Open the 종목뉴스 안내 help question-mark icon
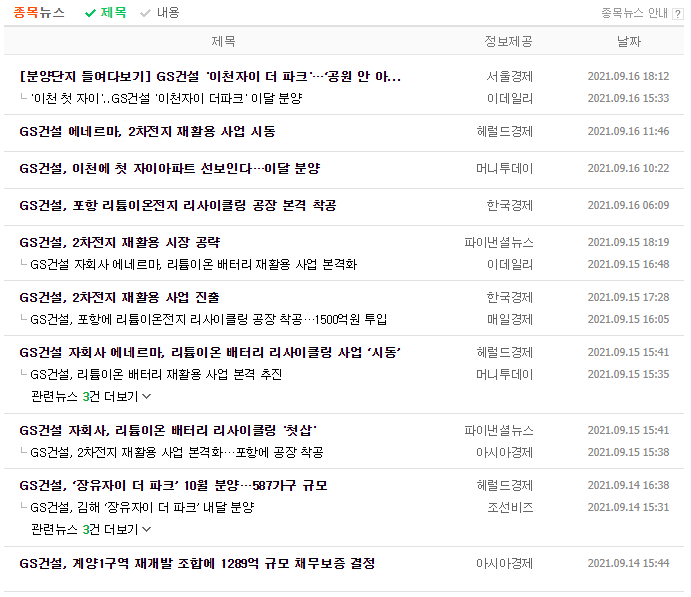 pyautogui.click(x=677, y=14)
